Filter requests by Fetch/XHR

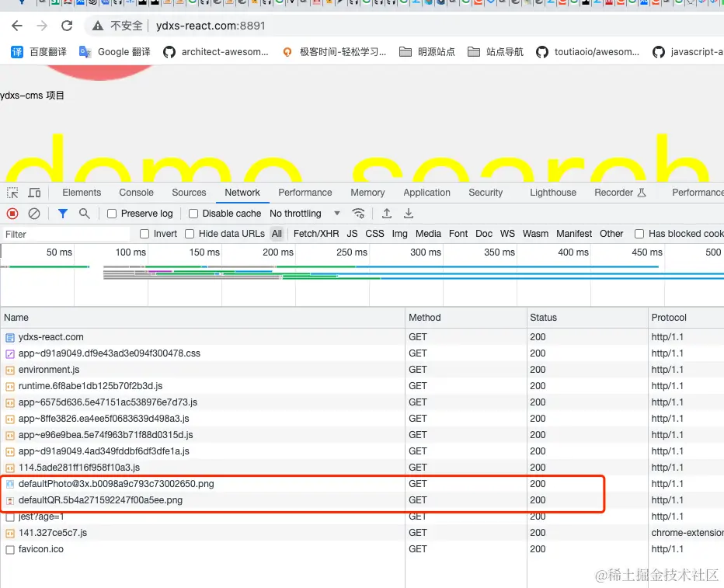tap(316, 234)
